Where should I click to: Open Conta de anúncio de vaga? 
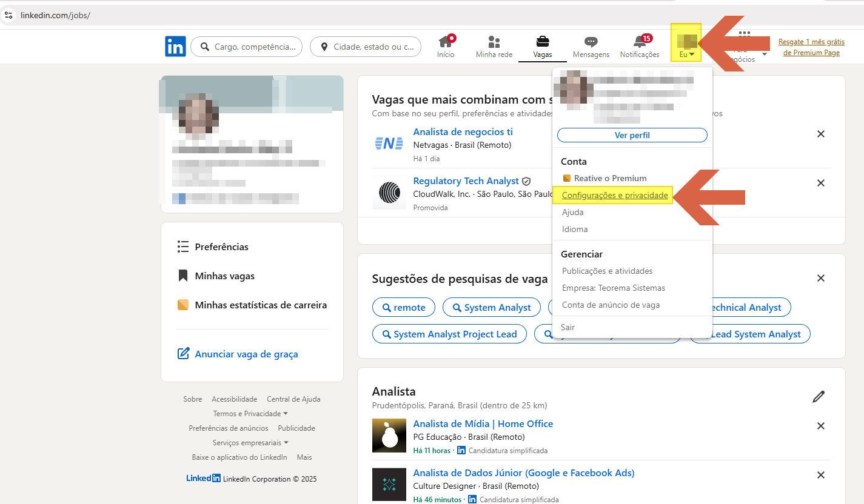pyautogui.click(x=611, y=305)
